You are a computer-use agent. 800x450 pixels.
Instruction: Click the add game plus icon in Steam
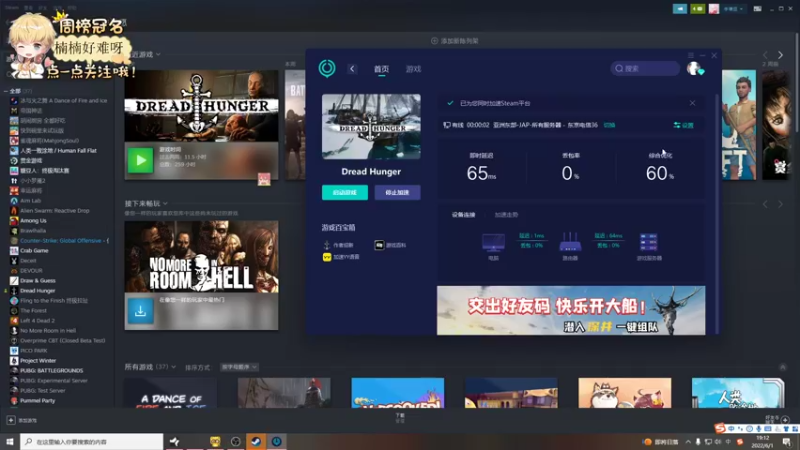(x=11, y=420)
